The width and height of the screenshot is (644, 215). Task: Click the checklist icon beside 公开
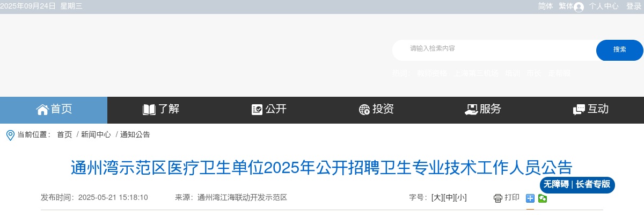pos(257,110)
